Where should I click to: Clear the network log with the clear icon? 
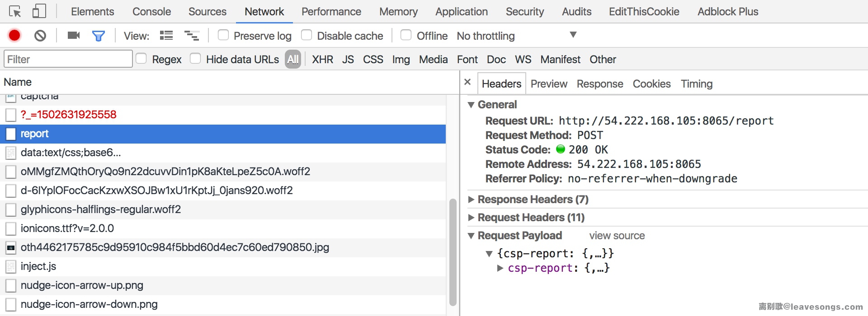point(40,35)
